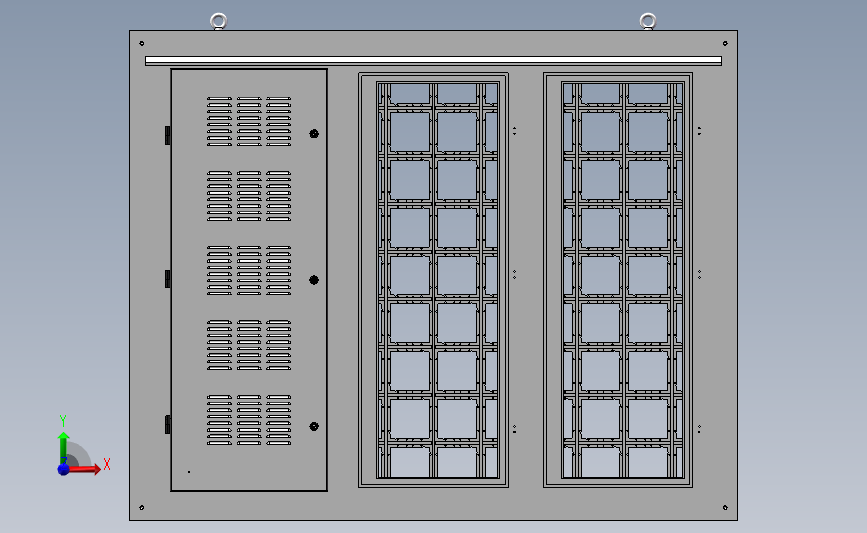Viewport: 867px width, 533px height.
Task: Pick the bottom-right corner mounting hole
Action: pos(725,507)
